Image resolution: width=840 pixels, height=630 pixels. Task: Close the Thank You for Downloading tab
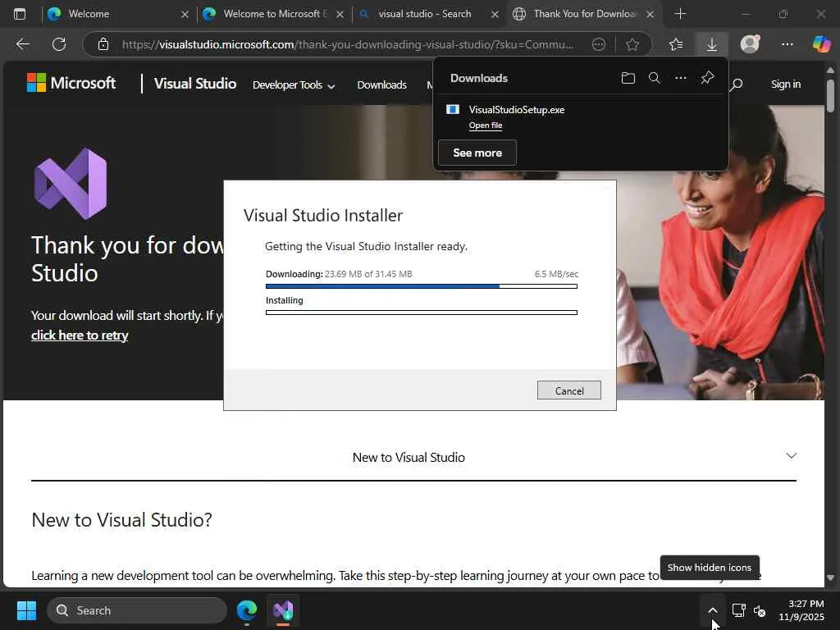(x=650, y=15)
